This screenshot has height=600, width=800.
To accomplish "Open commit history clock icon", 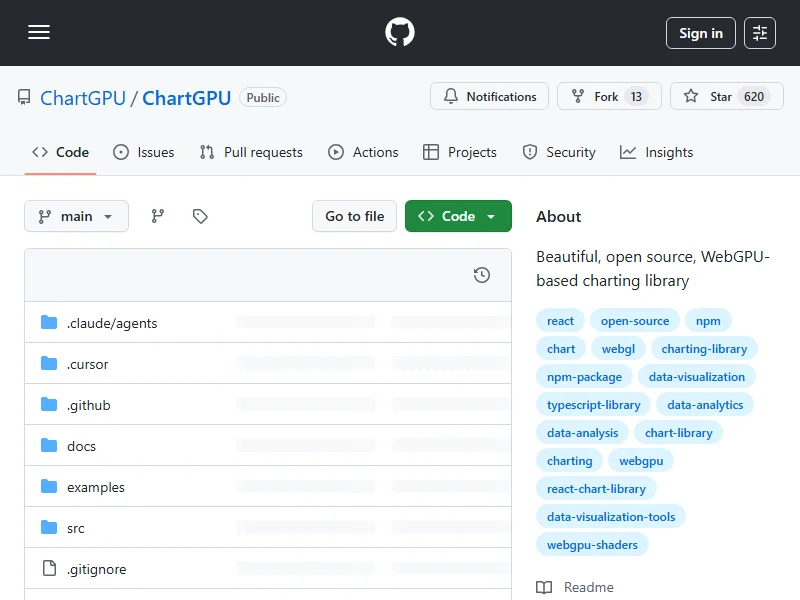I will point(482,275).
